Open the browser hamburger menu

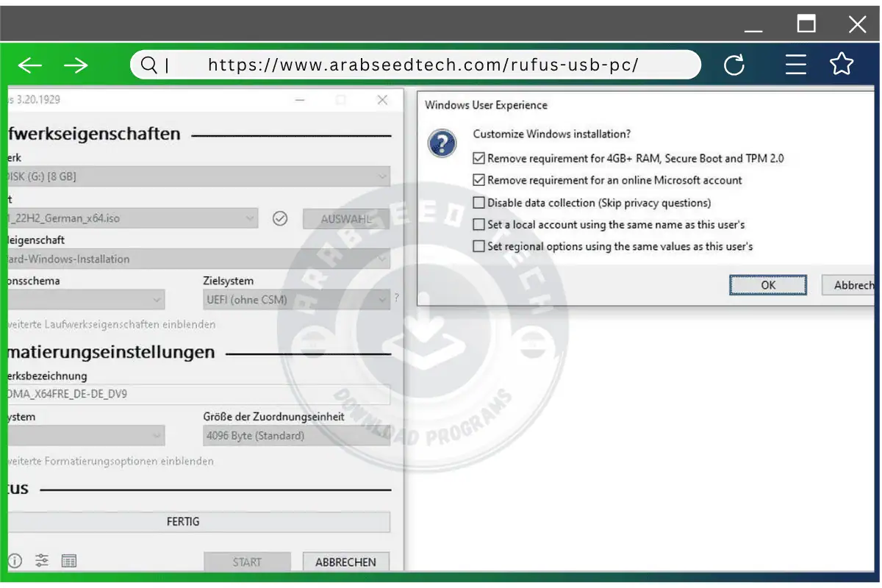pos(796,65)
